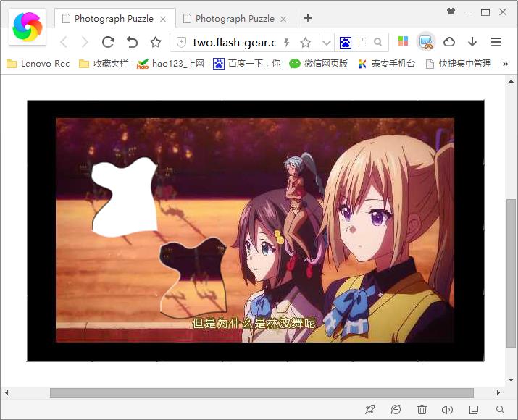The height and width of the screenshot is (420, 518).
Task: Toggle the lightning speed mode icon
Action: point(287,43)
